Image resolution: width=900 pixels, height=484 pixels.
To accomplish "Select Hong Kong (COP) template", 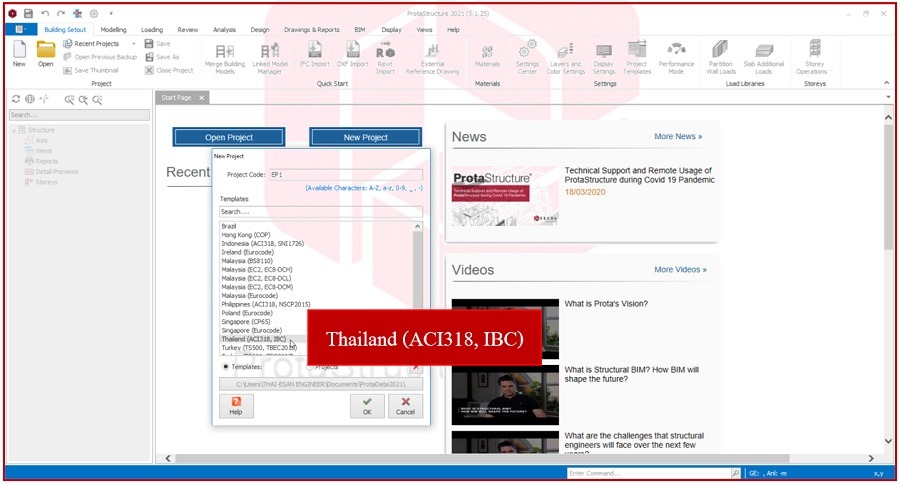I will click(x=246, y=235).
